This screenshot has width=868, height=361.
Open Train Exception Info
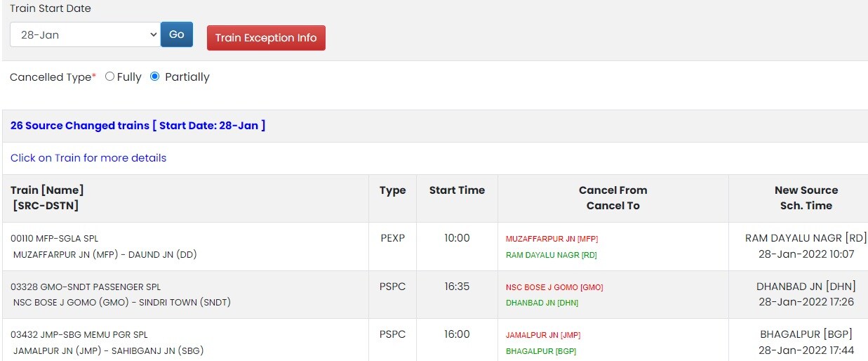click(266, 38)
